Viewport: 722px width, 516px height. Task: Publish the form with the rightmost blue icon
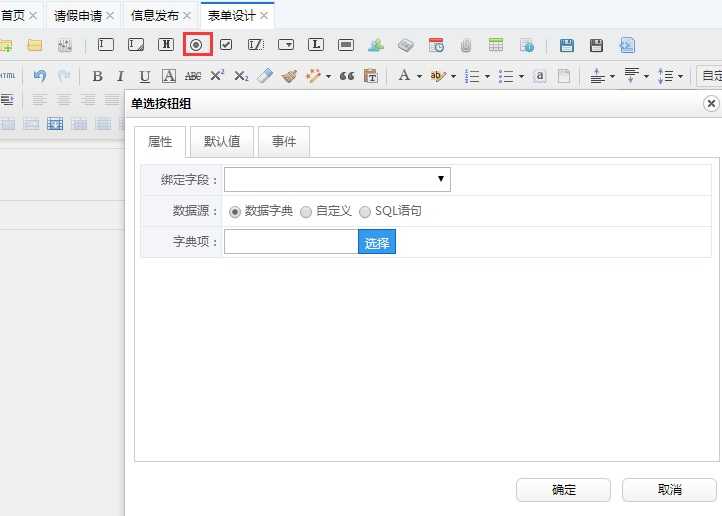pos(627,45)
